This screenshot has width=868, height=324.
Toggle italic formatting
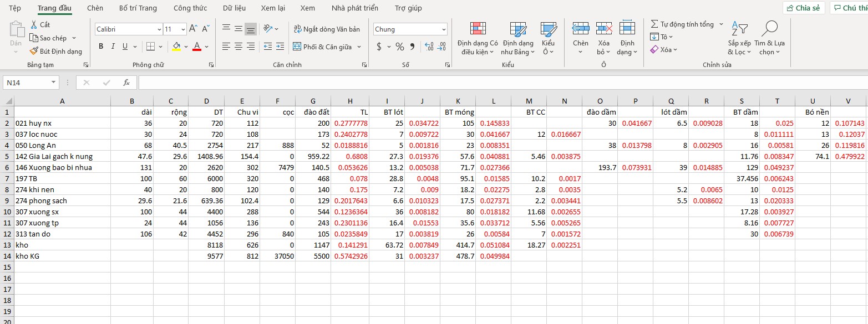tap(113, 47)
